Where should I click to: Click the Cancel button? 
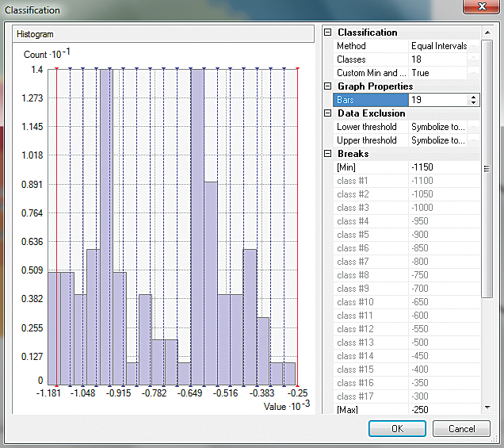coord(461,429)
